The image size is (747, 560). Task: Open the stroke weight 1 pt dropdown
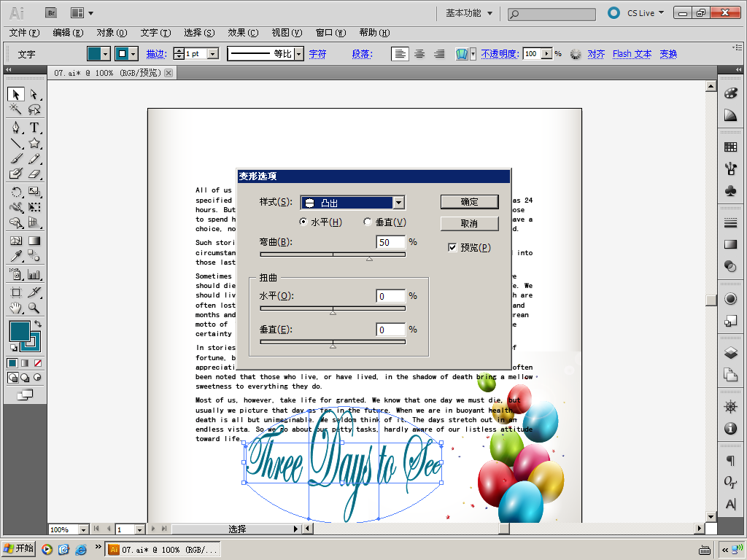pyautogui.click(x=213, y=54)
